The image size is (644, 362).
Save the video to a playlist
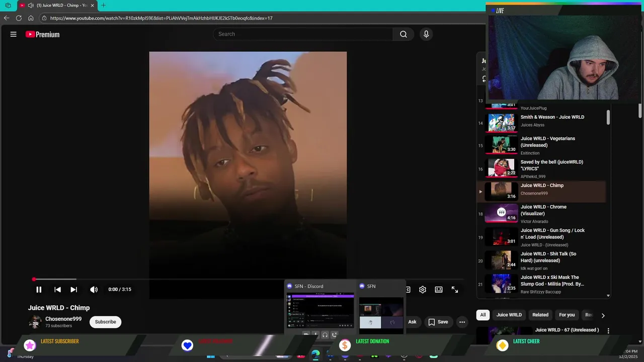coord(438,322)
